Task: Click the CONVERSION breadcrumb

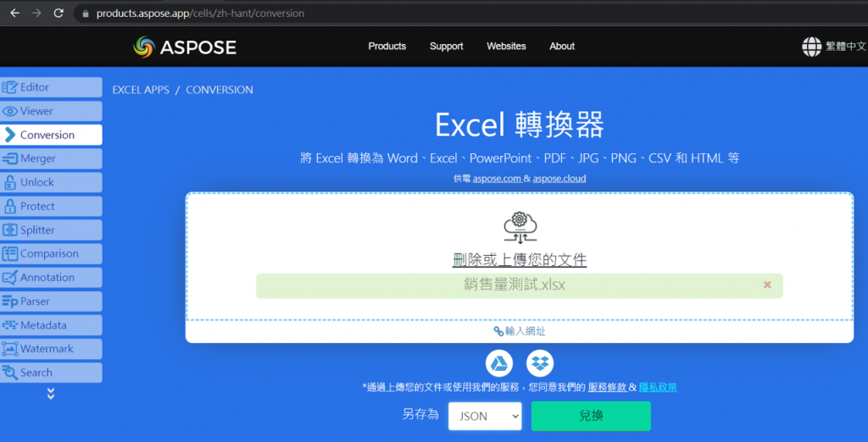Action: click(x=220, y=90)
